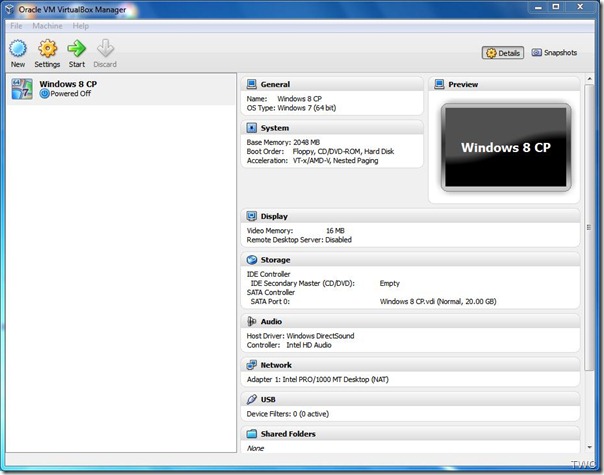Click the Preview header title
Screen dimensions: 604x475
tap(463, 84)
